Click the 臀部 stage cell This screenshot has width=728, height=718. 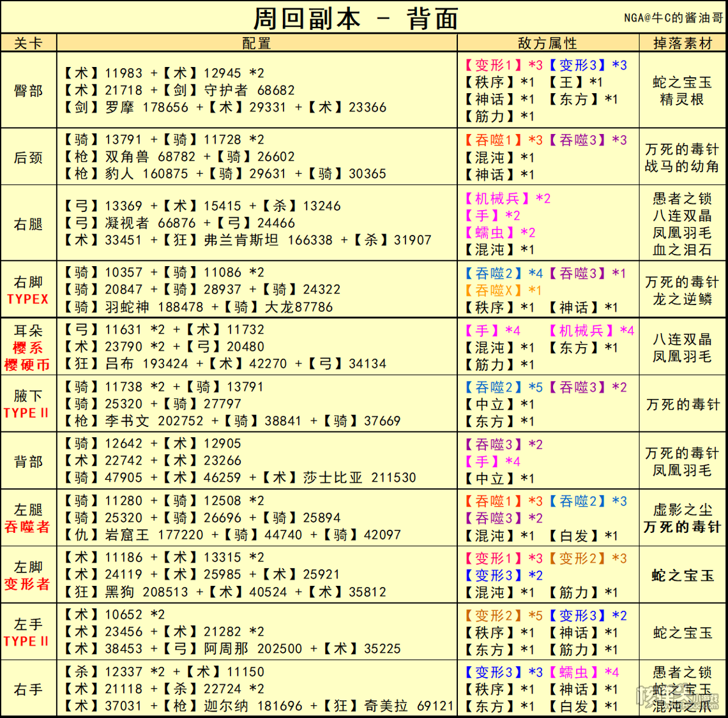pos(28,90)
